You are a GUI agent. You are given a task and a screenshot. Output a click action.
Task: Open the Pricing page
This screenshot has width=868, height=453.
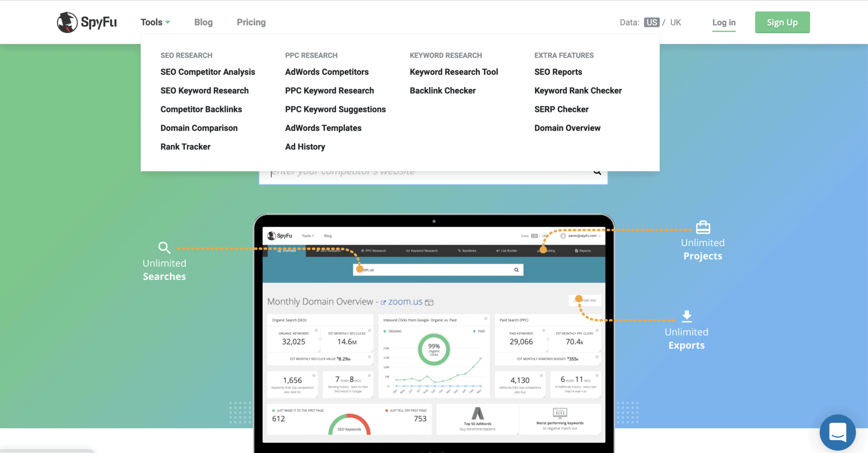[x=251, y=22]
